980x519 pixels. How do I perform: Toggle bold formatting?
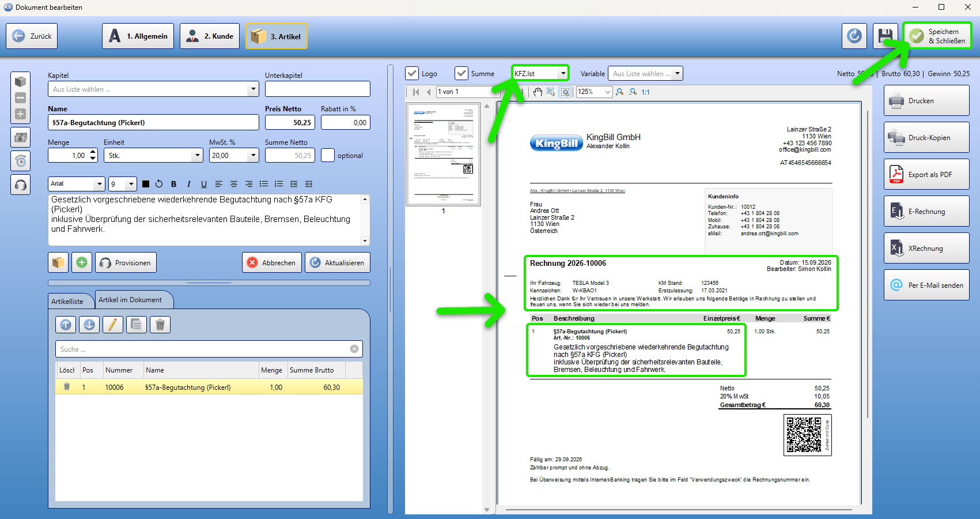click(x=173, y=184)
